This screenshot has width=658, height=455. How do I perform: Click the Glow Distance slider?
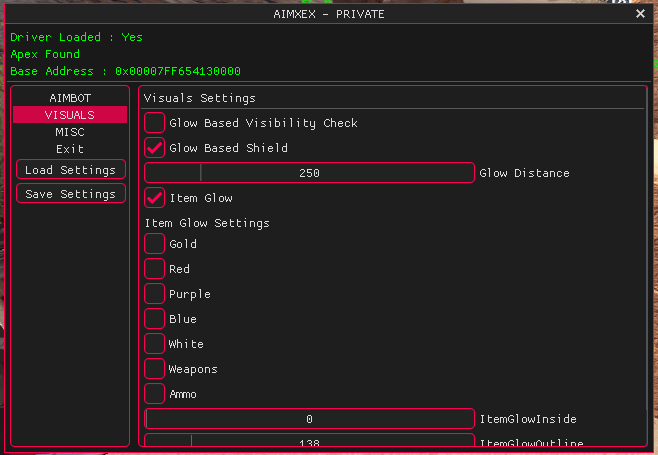coord(309,173)
